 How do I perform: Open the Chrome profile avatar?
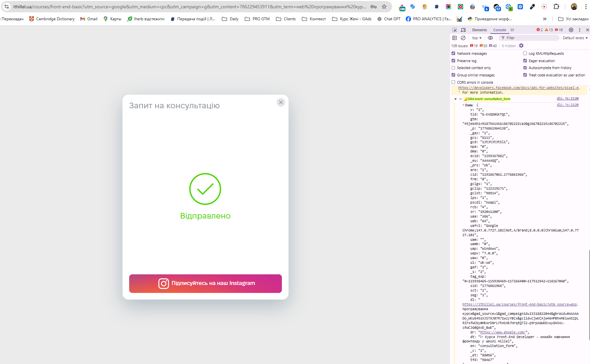(574, 7)
